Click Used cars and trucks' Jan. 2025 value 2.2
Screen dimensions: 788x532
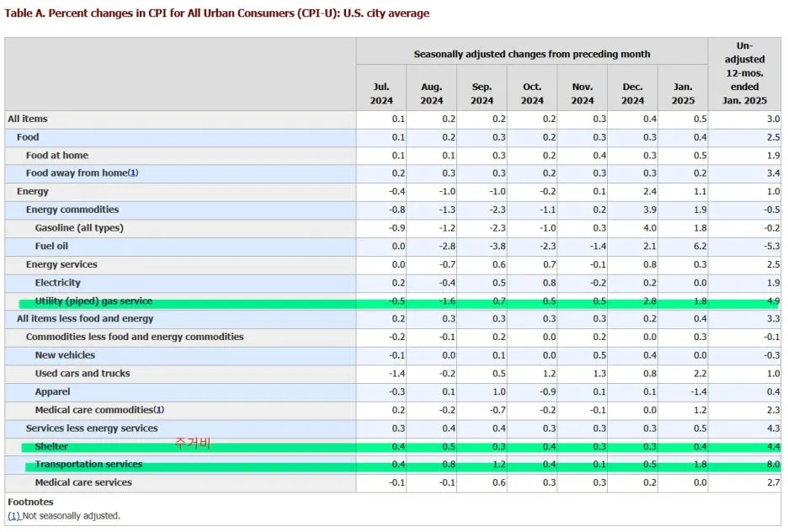700,373
